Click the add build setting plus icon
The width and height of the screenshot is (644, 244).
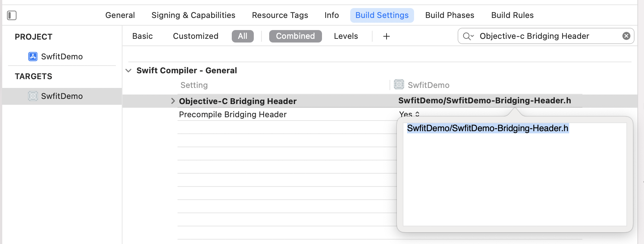(387, 36)
